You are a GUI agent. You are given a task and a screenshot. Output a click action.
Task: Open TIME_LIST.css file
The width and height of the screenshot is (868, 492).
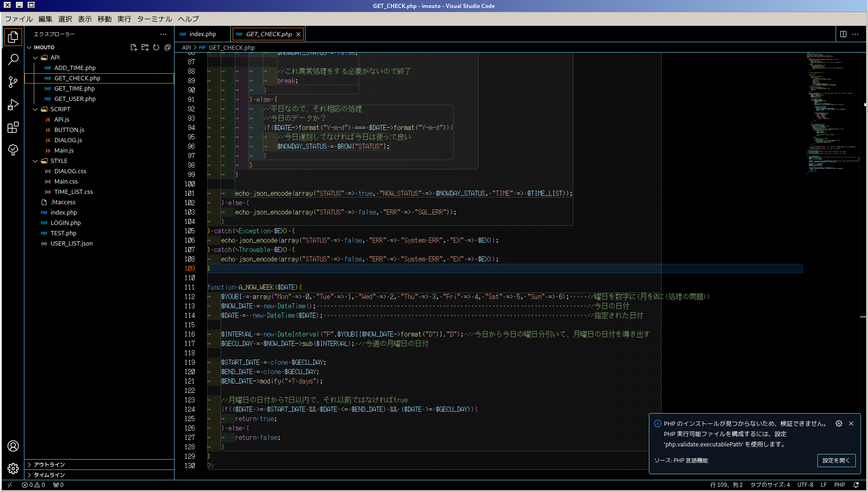coord(99,192)
